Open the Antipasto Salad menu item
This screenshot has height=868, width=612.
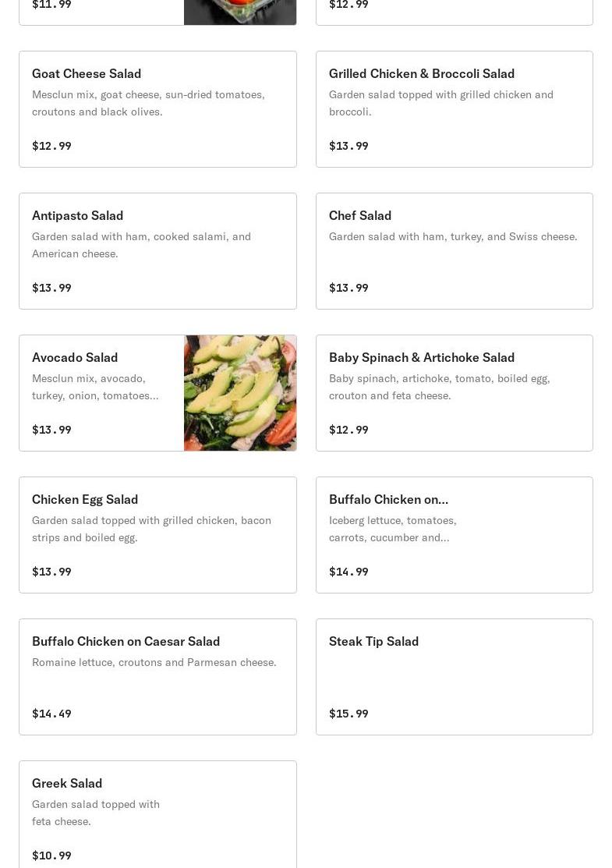coord(157,251)
